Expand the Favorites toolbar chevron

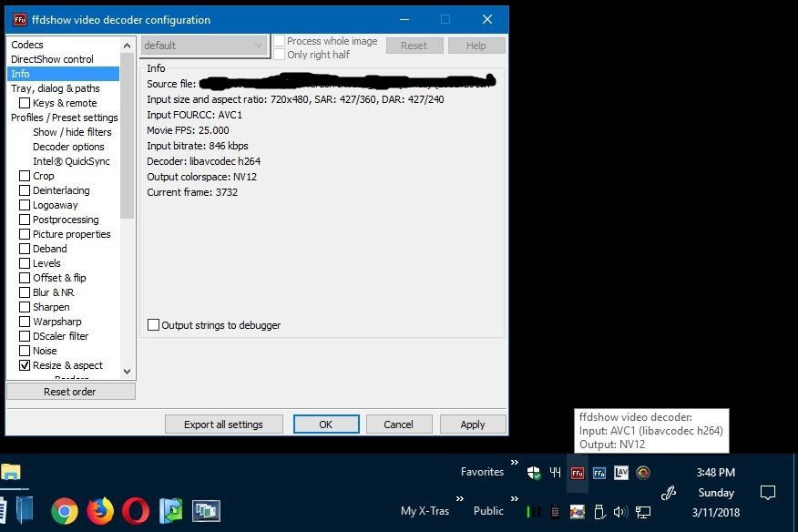(515, 462)
